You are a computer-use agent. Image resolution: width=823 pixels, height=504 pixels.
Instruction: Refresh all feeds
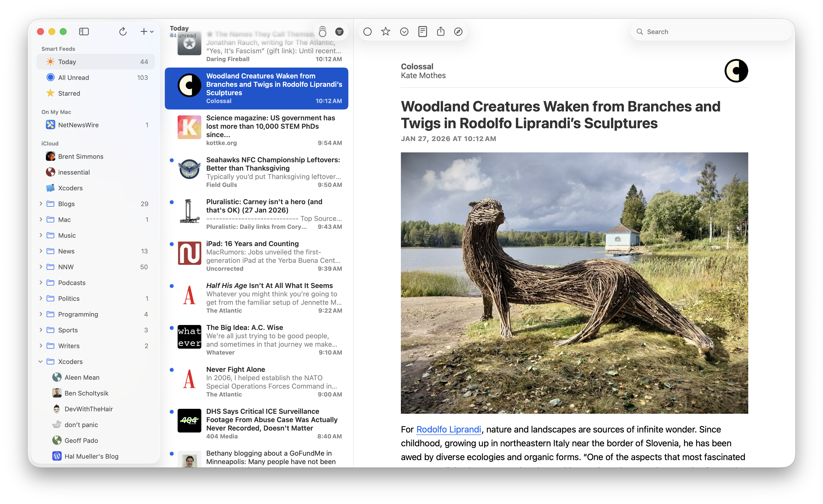(123, 32)
